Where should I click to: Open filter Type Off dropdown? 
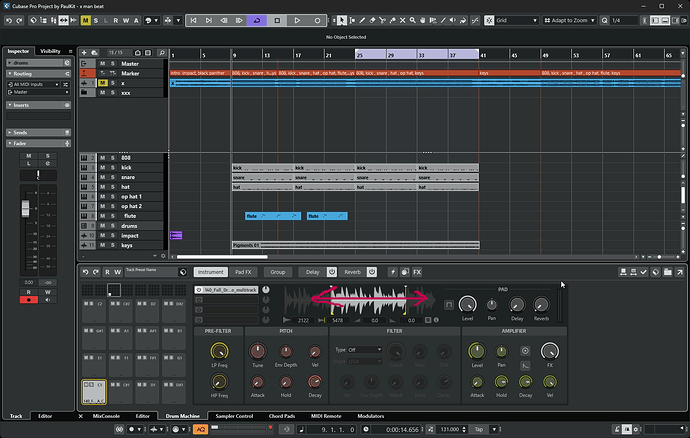click(364, 350)
